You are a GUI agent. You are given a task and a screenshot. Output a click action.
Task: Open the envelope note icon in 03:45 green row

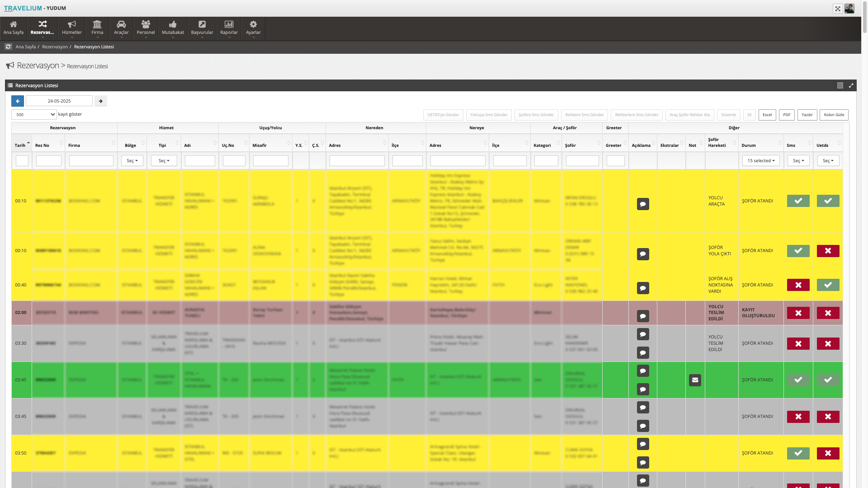pos(695,380)
